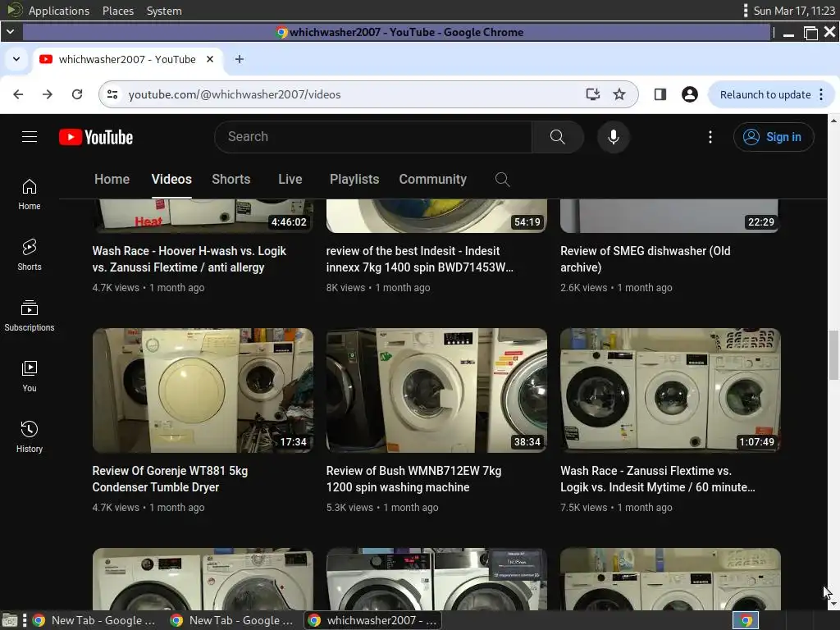840x630 pixels.
Task: Open title Review of Bush WMNB712EW 7kg
Action: pos(413,479)
